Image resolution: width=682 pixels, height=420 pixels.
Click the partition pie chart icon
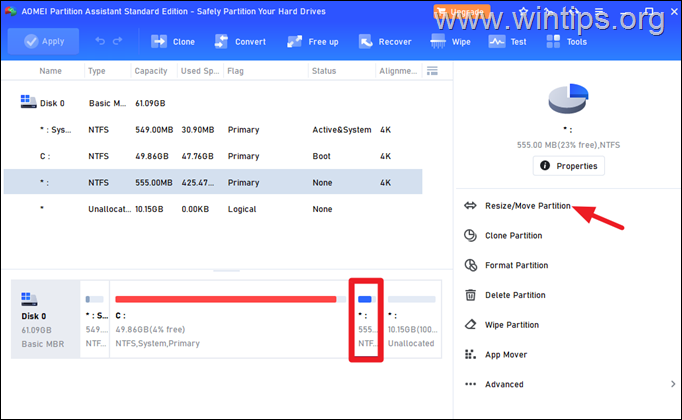click(568, 99)
